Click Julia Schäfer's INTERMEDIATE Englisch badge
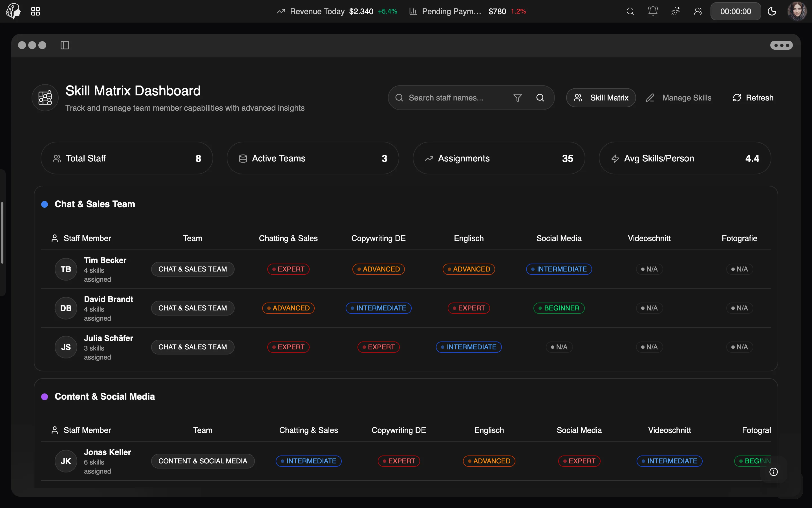The width and height of the screenshot is (812, 508). coord(469,347)
